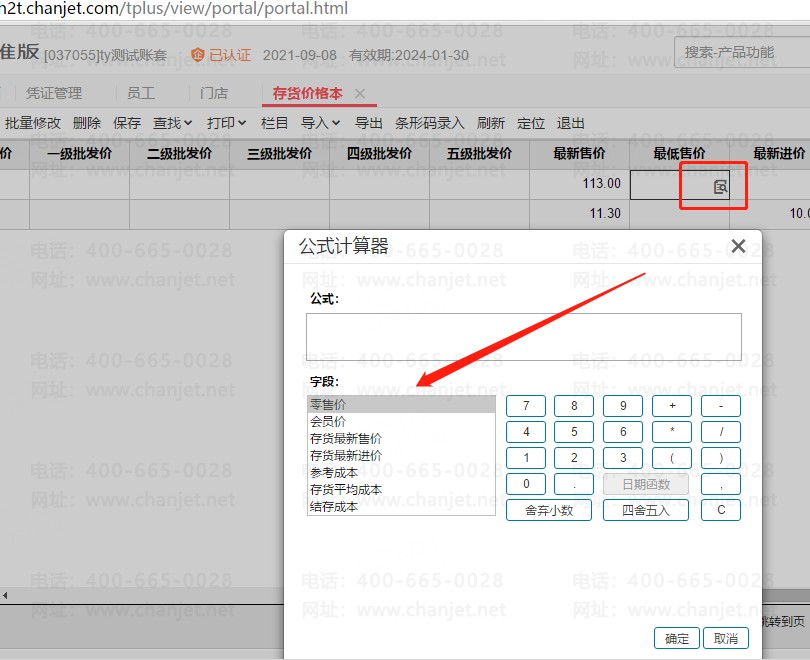Click 刷新 in toolbar

click(491, 123)
